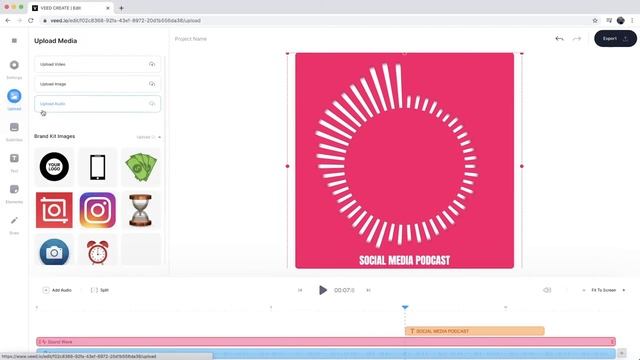
Task: Click the left-middle canvas resize handle
Action: [287, 166]
